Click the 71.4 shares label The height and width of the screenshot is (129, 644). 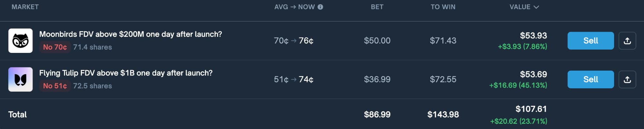click(x=92, y=47)
